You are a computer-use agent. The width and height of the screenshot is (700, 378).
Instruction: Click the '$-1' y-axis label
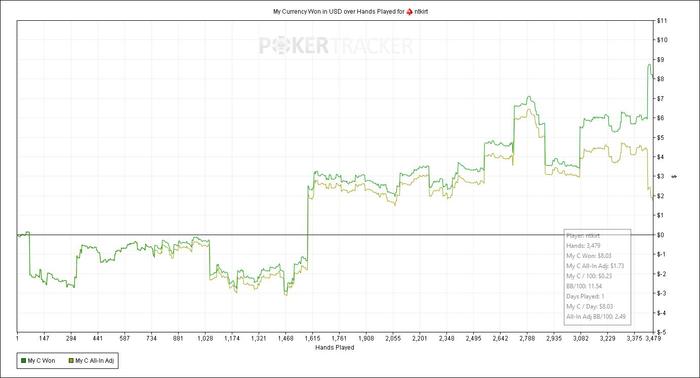(662, 254)
